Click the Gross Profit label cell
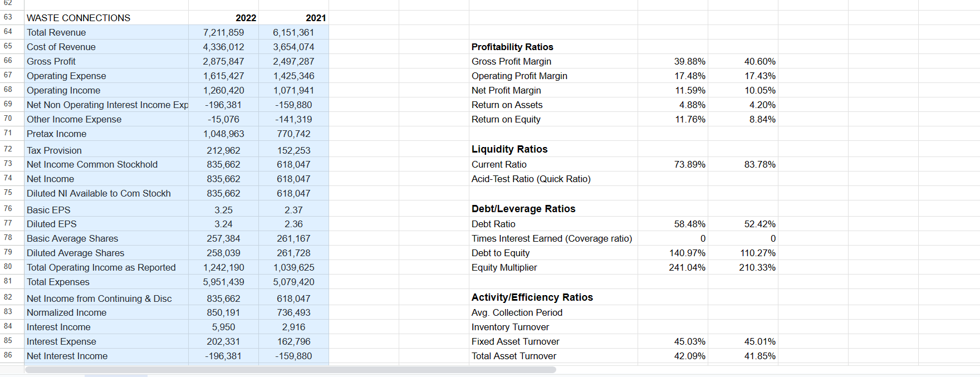 pyautogui.click(x=106, y=61)
